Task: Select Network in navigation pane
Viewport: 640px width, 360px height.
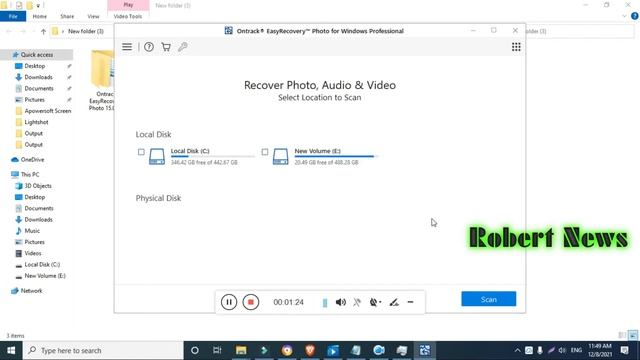Action: (31, 291)
